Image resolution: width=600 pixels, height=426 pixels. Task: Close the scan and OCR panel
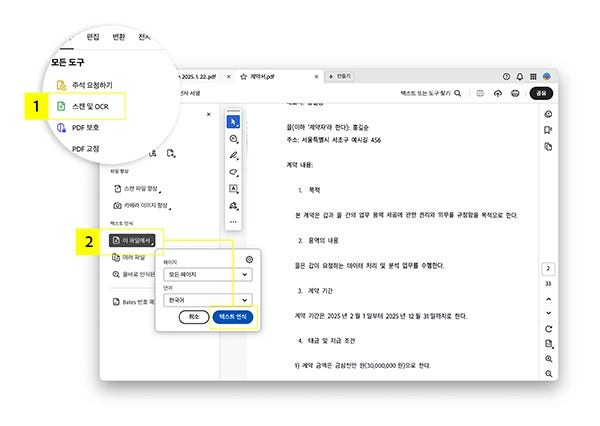pyautogui.click(x=209, y=114)
